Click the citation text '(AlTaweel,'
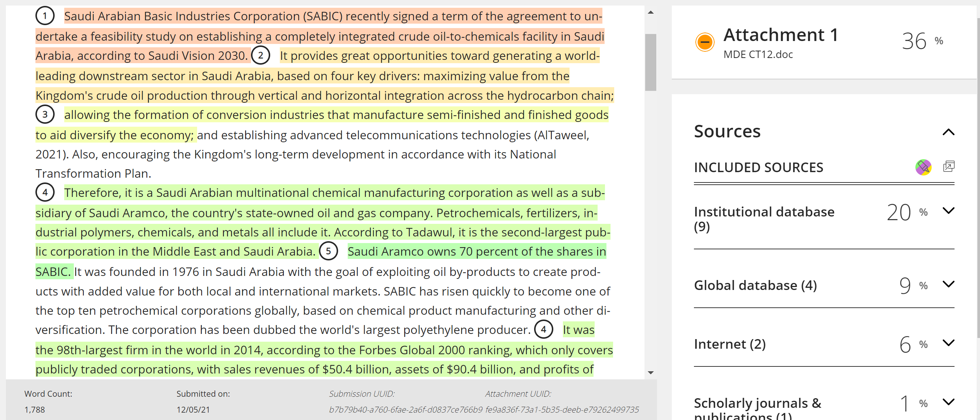 tap(561, 135)
